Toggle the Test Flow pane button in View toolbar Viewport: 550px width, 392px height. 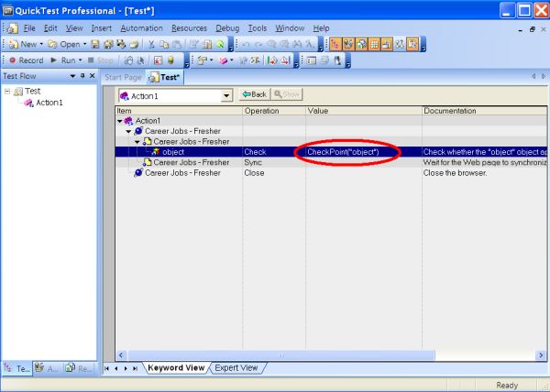coord(335,44)
